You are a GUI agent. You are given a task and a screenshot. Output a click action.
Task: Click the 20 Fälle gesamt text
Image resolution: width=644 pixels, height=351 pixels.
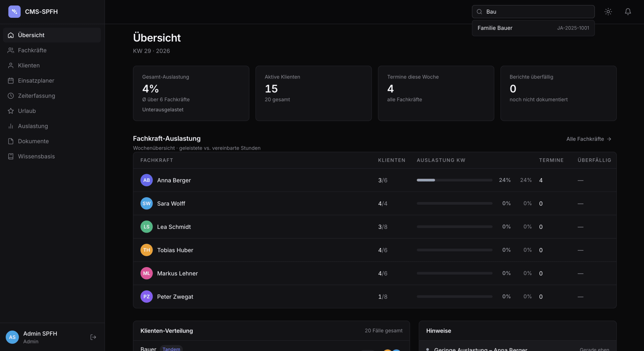click(x=384, y=331)
